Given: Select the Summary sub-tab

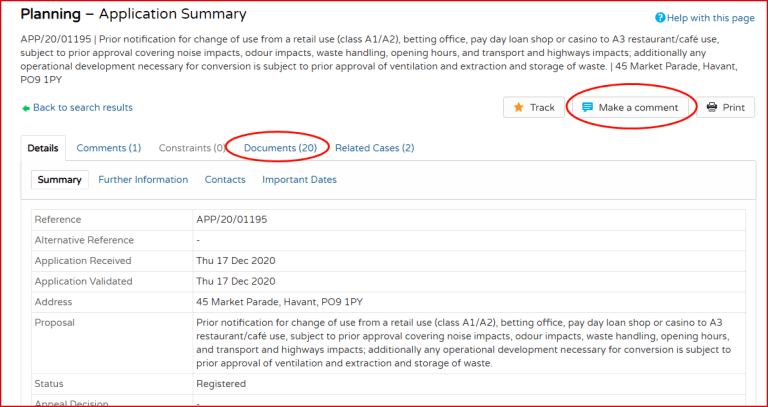Looking at the screenshot, I should click(59, 180).
